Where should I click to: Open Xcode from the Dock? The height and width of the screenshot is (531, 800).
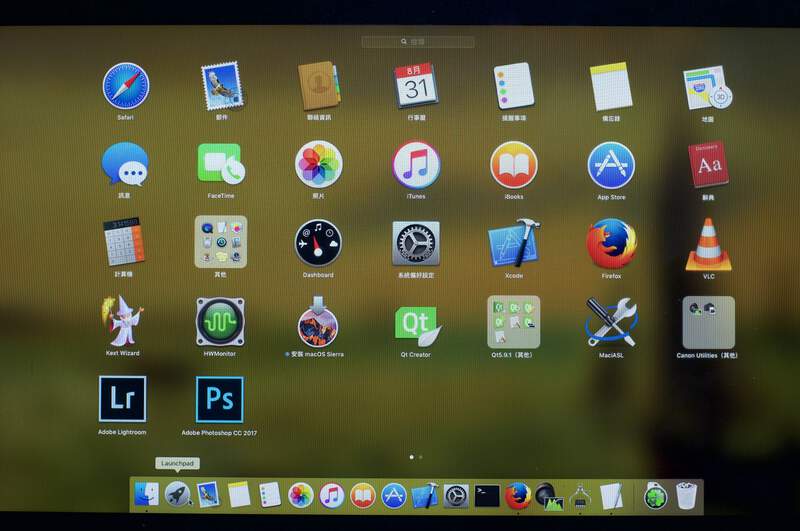(425, 496)
